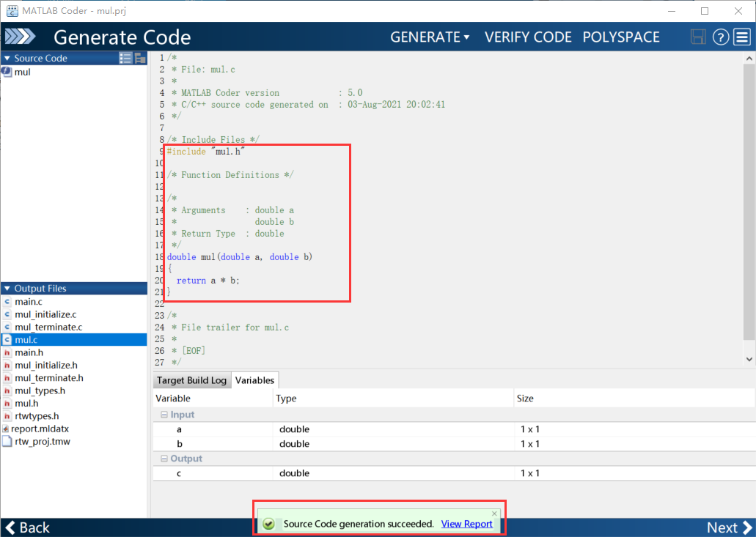The image size is (756, 537).
Task: Collapse the Input variables group
Action: (x=164, y=415)
